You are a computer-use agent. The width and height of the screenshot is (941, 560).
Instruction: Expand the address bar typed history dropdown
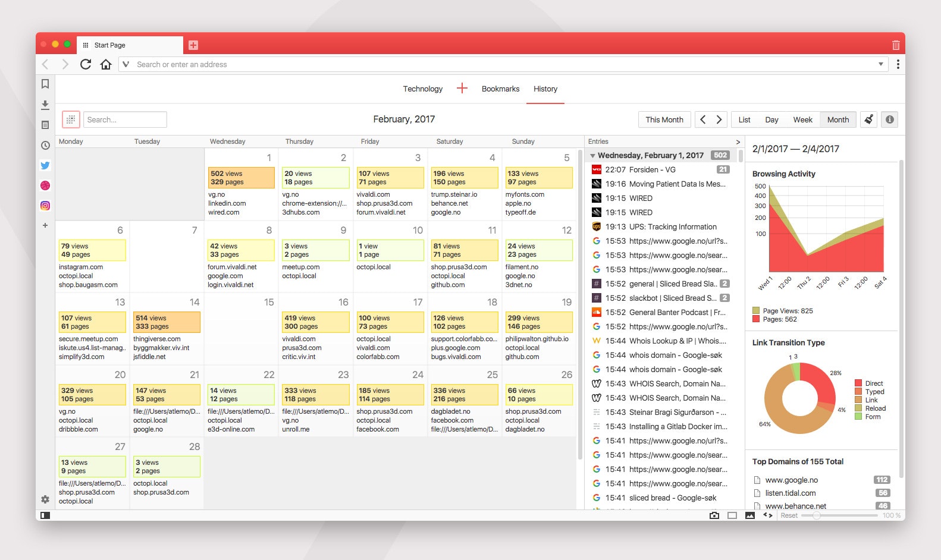click(881, 64)
